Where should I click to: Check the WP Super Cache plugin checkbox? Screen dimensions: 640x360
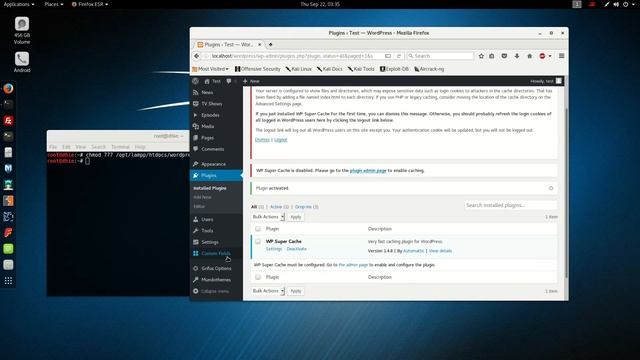pyautogui.click(x=258, y=242)
